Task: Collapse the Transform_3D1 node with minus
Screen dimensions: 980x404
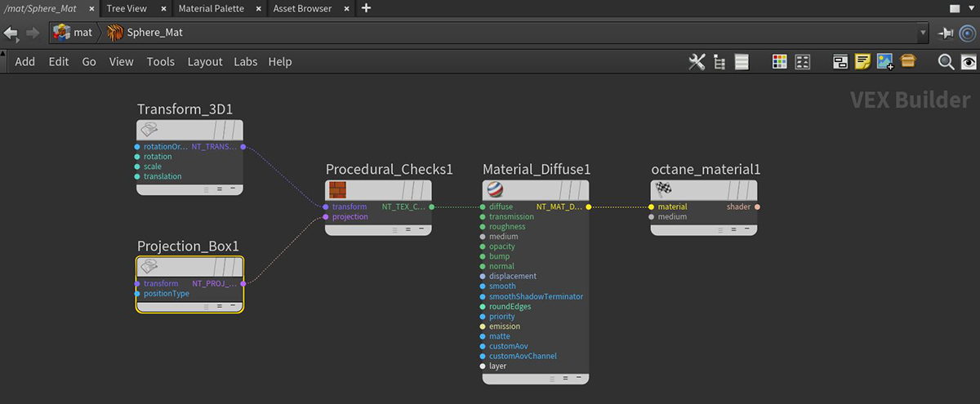Action: pos(232,189)
